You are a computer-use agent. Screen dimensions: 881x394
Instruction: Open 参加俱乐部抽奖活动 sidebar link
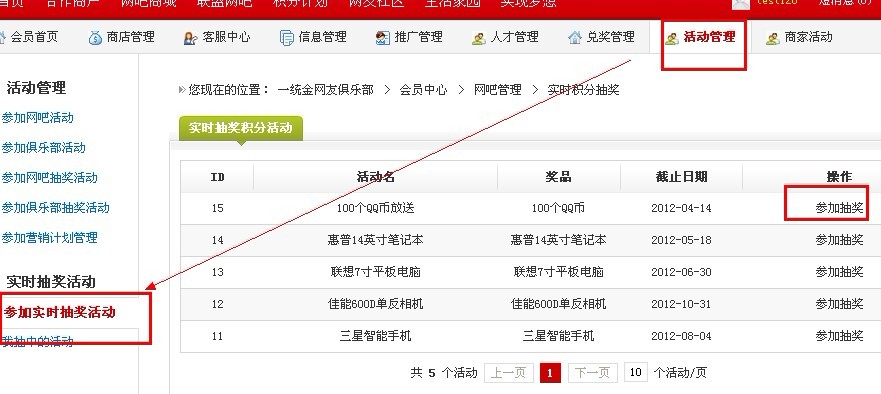click(x=55, y=208)
